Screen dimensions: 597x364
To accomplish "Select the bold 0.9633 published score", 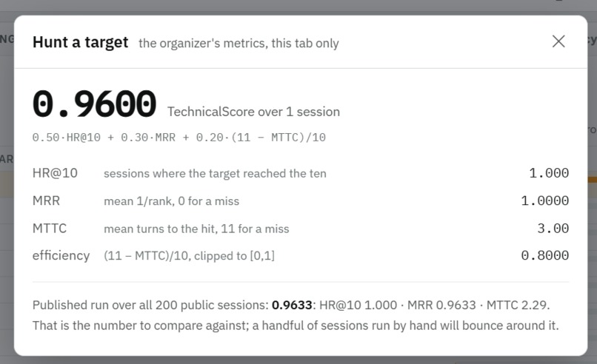I will coord(292,305).
